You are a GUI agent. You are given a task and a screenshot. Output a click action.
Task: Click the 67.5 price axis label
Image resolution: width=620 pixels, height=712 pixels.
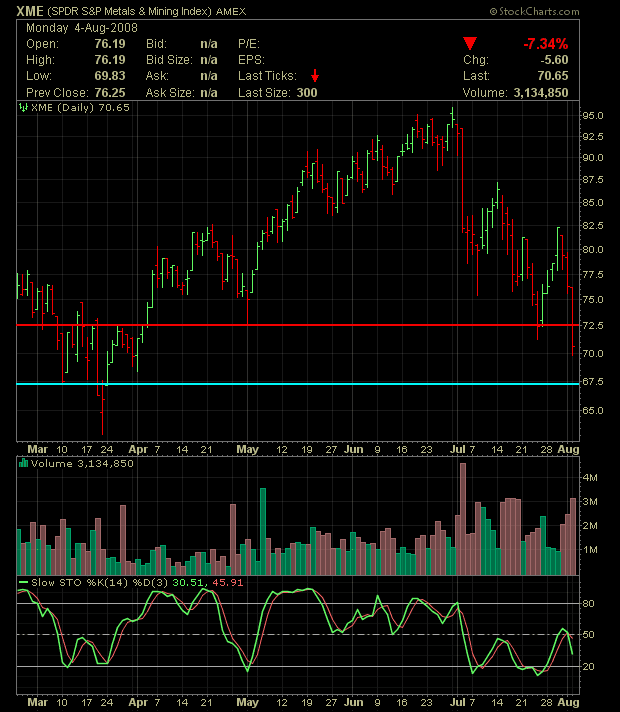point(593,381)
